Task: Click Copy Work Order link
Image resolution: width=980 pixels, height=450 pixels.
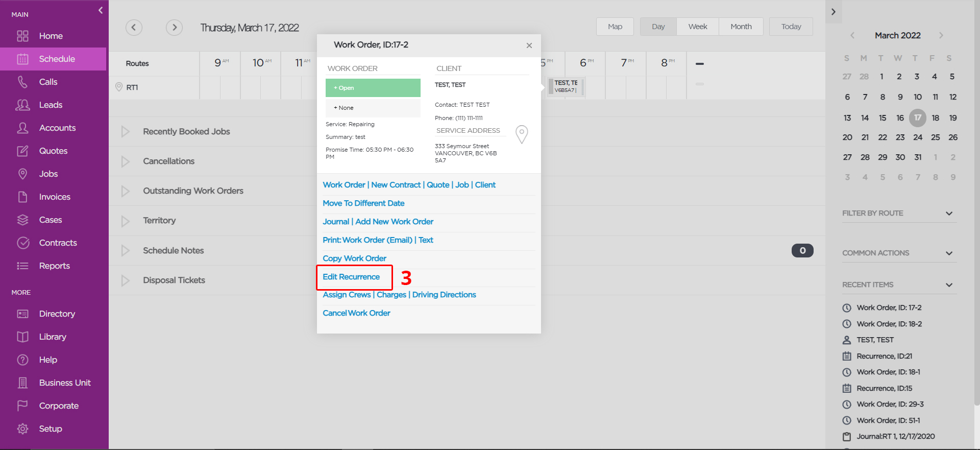Action: [x=354, y=258]
